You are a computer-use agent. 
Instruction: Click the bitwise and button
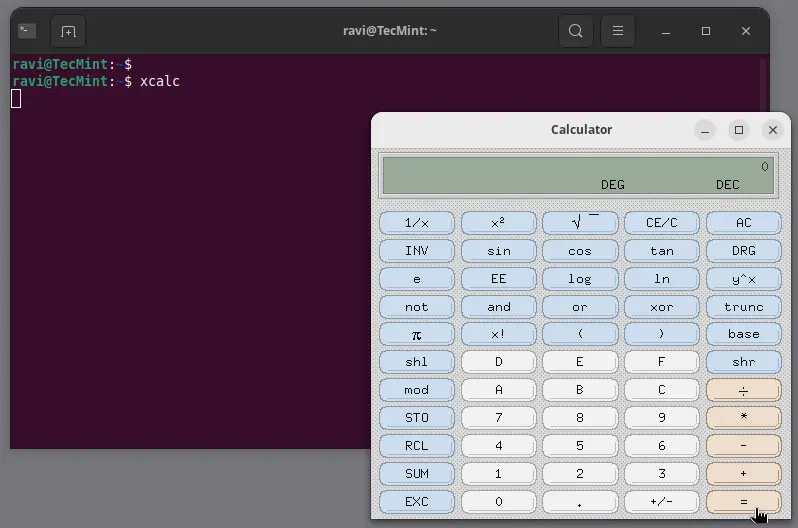pos(499,307)
